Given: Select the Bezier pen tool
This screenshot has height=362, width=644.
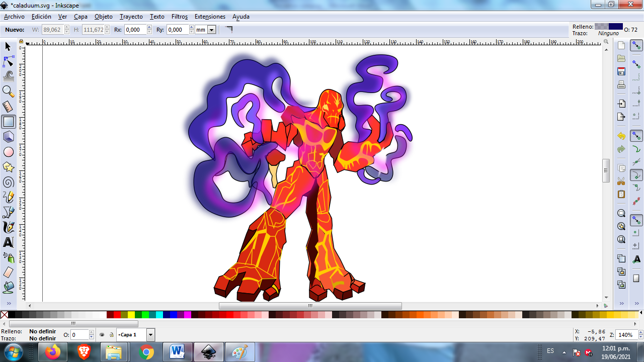Looking at the screenshot, I should 8,212.
